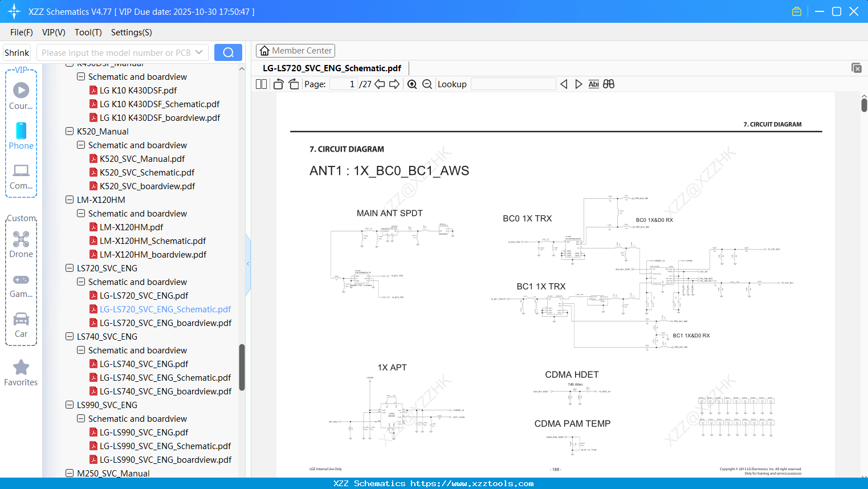This screenshot has width=868, height=489.
Task: Rotate the page counterclockwise
Action: click(278, 84)
